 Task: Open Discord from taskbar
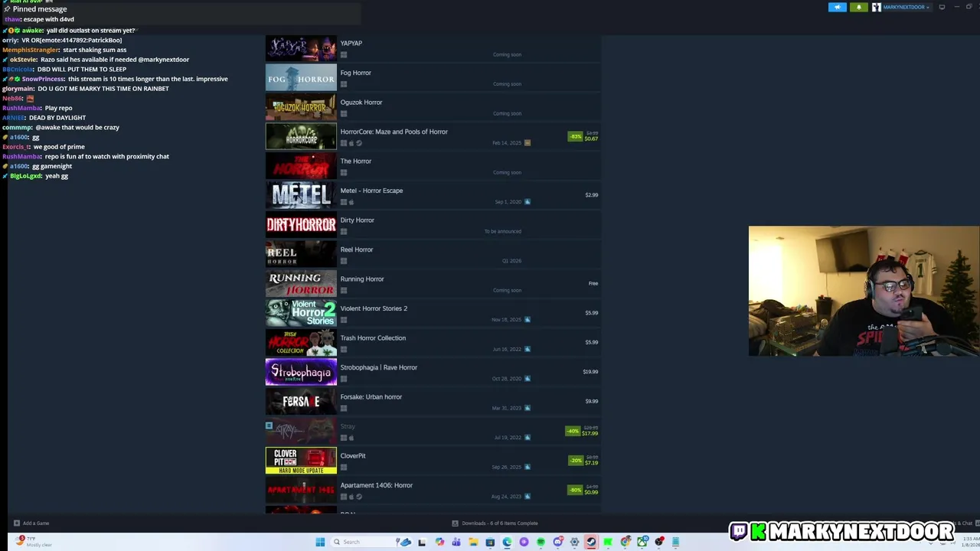[x=558, y=542]
